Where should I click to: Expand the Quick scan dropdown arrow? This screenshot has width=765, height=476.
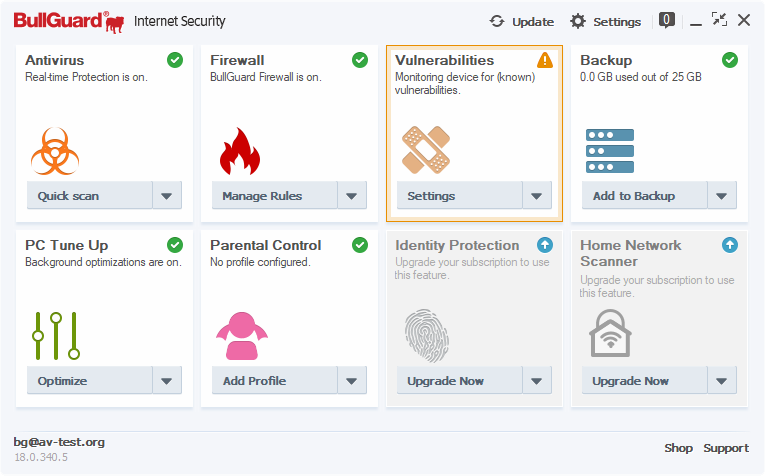(x=167, y=196)
